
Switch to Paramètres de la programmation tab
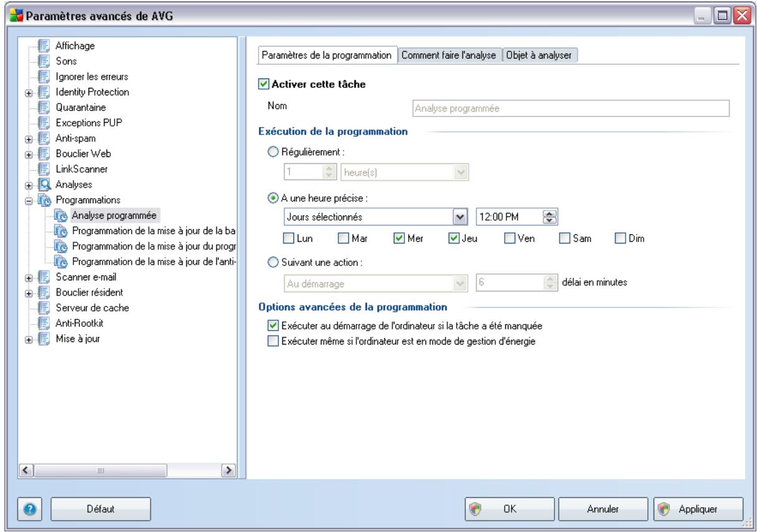coord(326,55)
